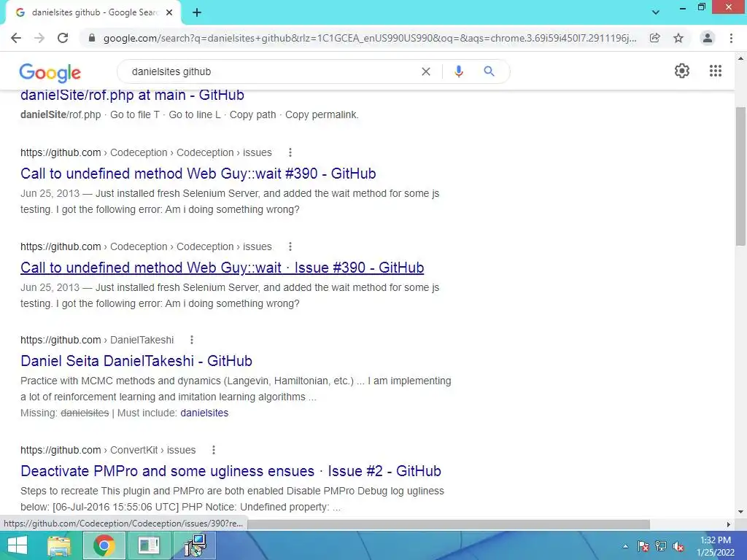This screenshot has height=560, width=747.
Task: View site info via the padlock icon
Action: 92,38
